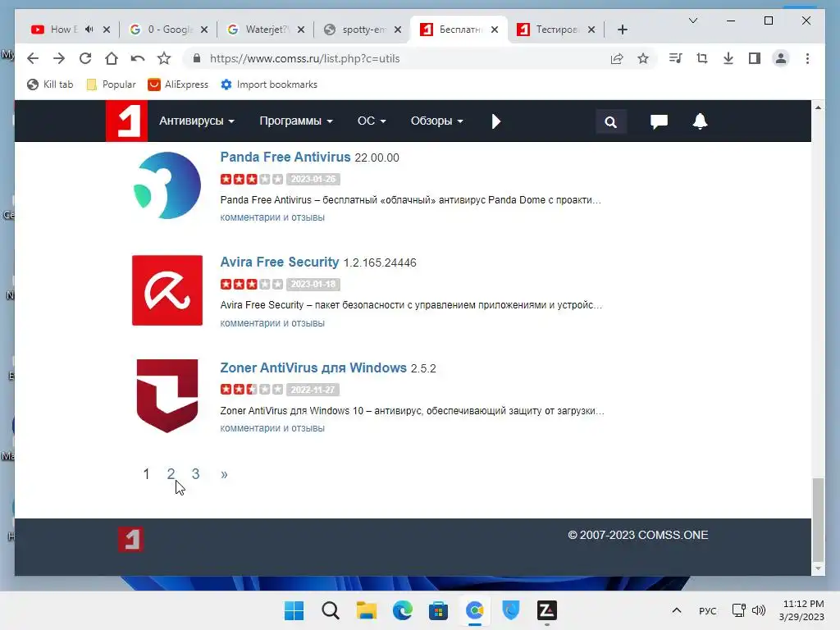Viewport: 840px width, 630px height.
Task: Open the AliExpress bookmark
Action: pos(178,84)
